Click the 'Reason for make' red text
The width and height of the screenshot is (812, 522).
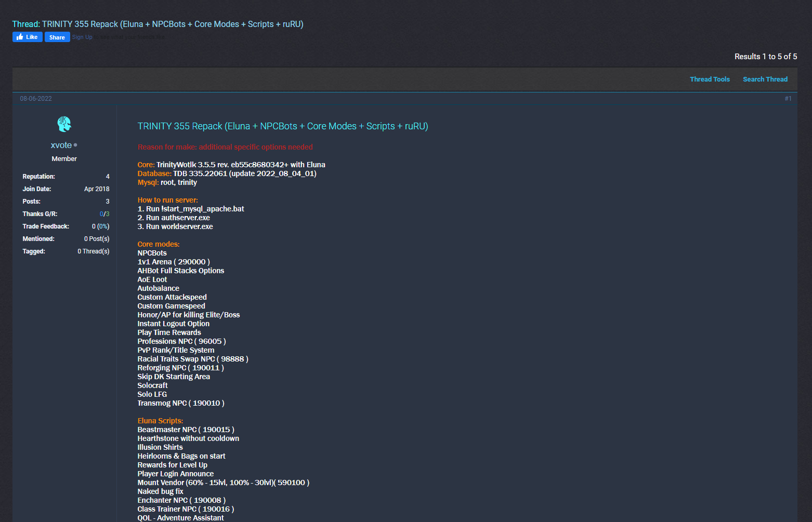coord(225,147)
